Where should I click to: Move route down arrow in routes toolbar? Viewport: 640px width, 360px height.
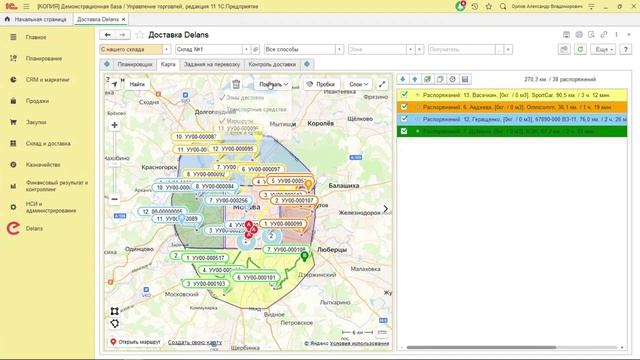tap(402, 79)
